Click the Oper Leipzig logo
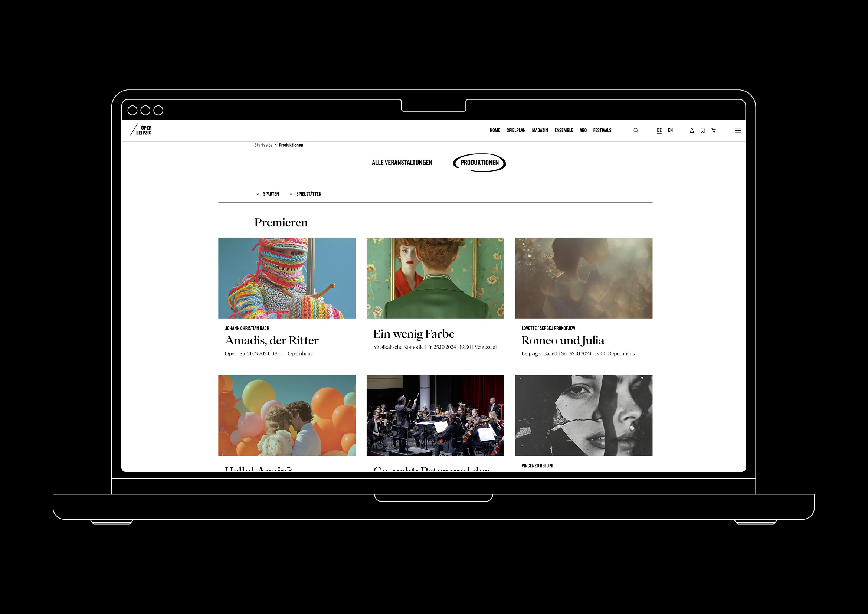 pos(141,130)
